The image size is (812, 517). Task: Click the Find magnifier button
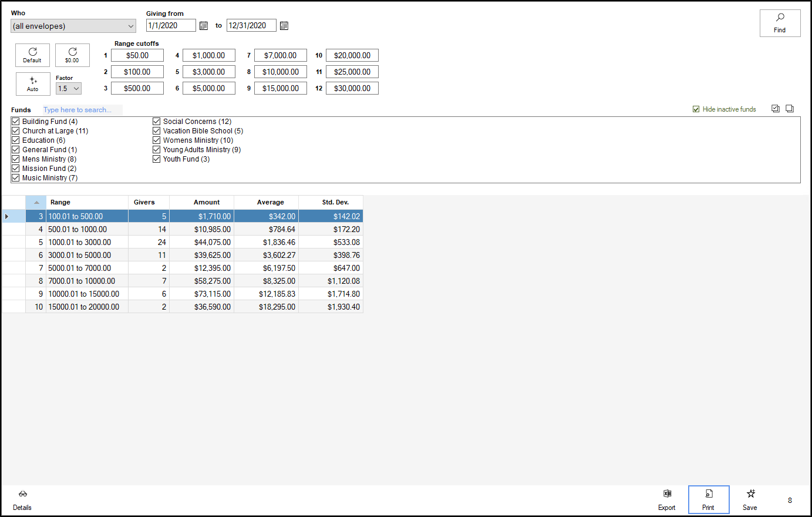780,23
